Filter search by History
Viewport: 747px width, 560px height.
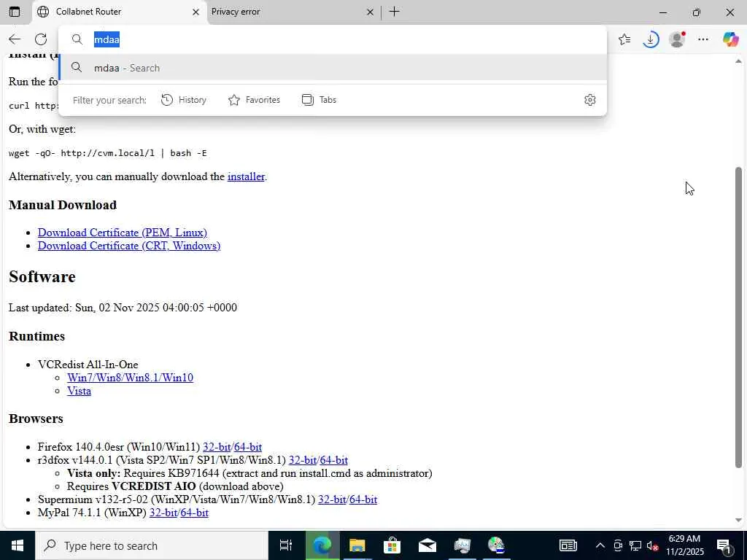pyautogui.click(x=184, y=100)
